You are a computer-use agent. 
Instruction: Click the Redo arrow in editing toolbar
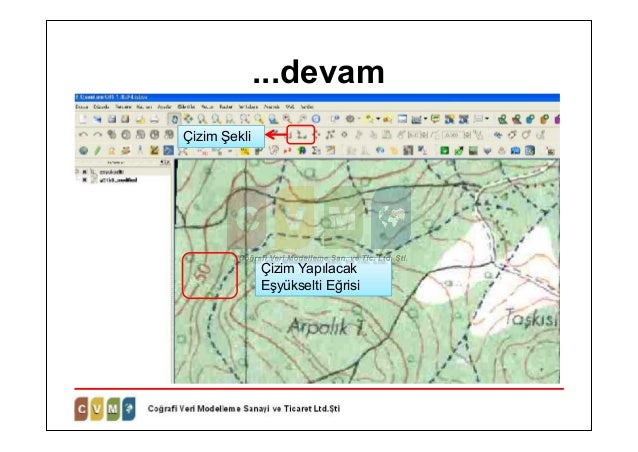pos(97,135)
